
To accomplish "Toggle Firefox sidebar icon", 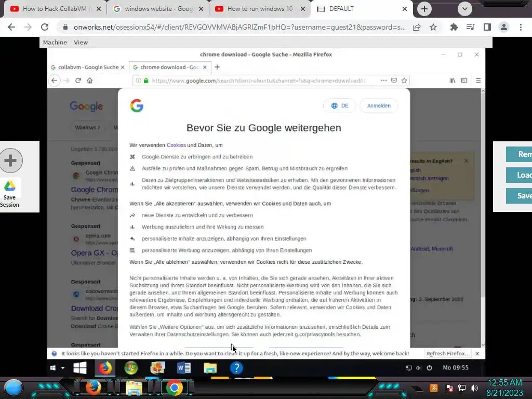I will point(464,81).
